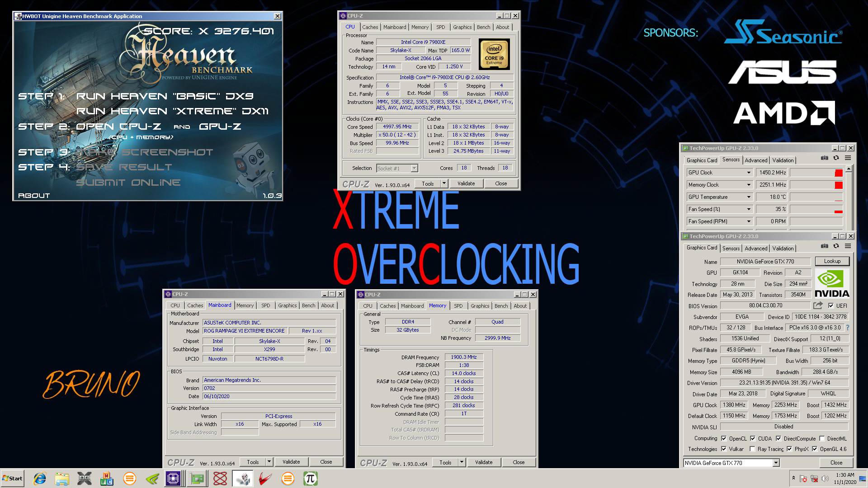The width and height of the screenshot is (868, 488).
Task: Switch to the Caches tab in the CPU-Z CPU window
Action: pyautogui.click(x=370, y=27)
